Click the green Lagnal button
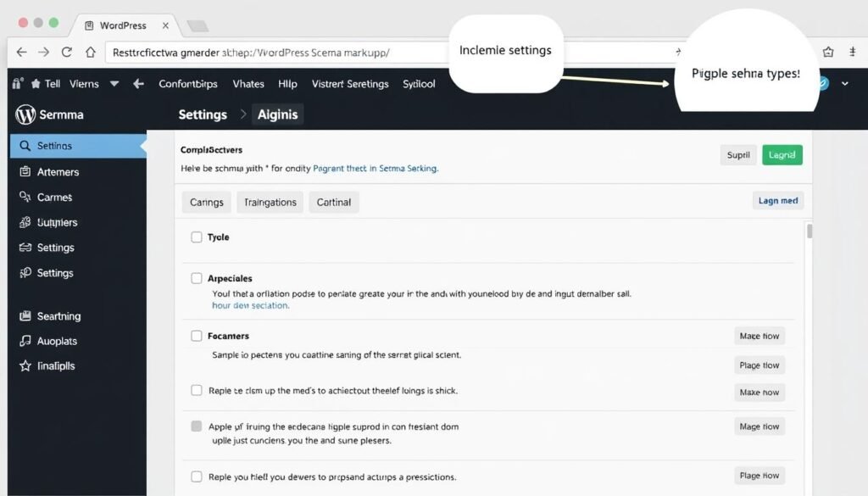 [x=782, y=154]
